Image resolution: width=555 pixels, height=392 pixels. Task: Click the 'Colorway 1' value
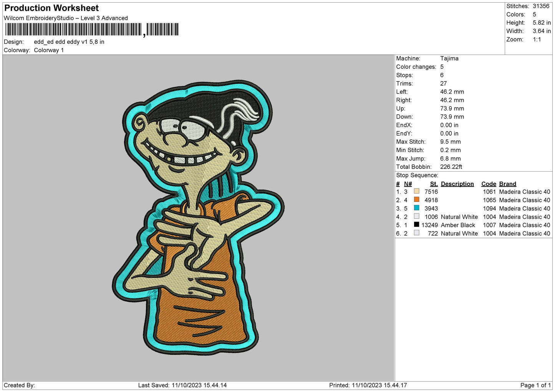pyautogui.click(x=49, y=50)
